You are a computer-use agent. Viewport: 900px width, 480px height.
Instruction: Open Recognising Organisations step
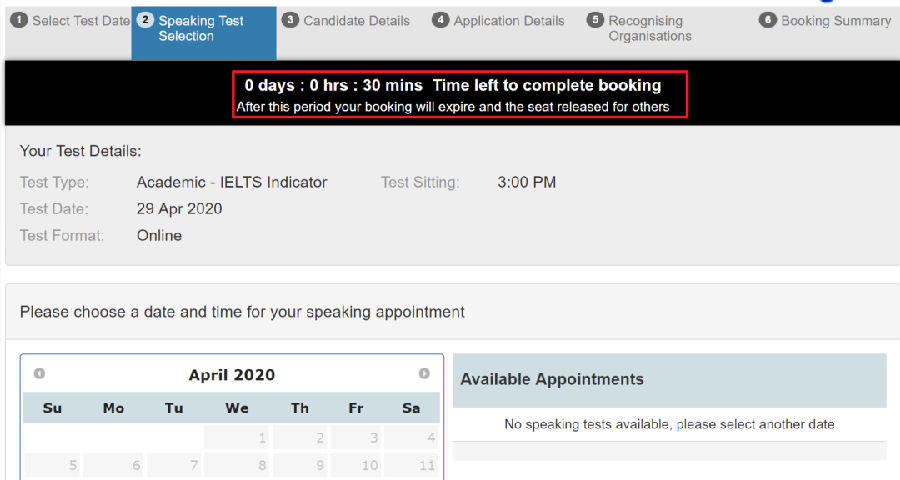pos(643,28)
